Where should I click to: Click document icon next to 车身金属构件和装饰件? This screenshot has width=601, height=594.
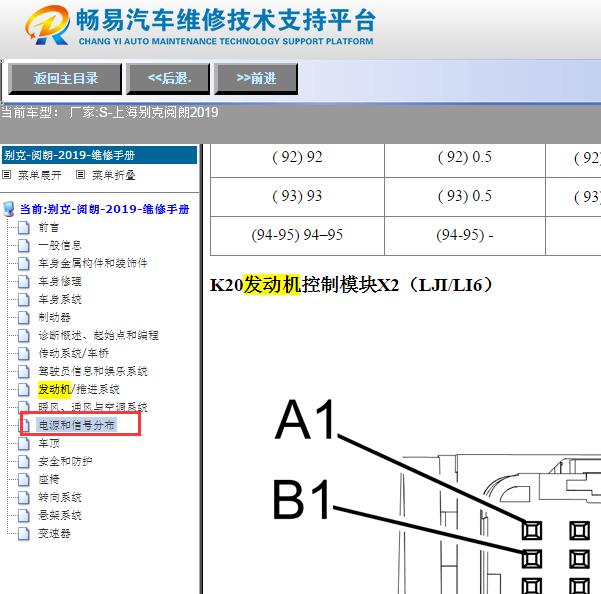tap(24, 263)
